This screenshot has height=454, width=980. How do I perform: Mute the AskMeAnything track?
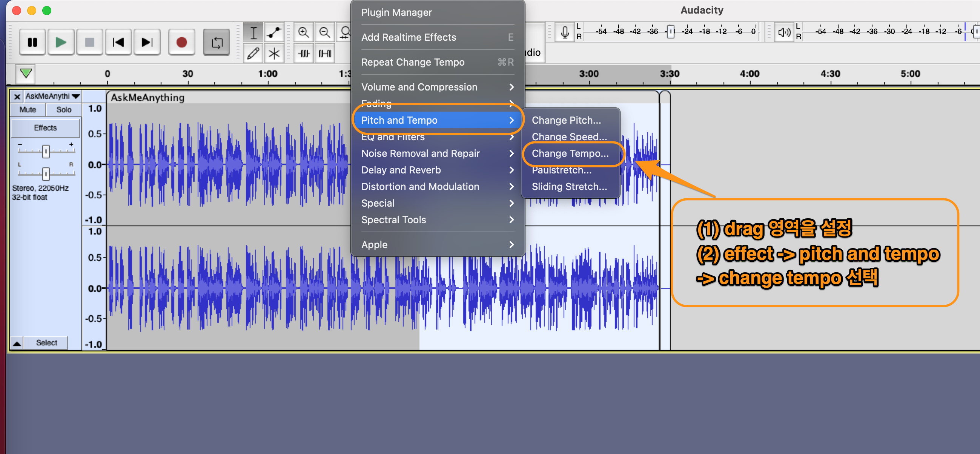coord(28,109)
